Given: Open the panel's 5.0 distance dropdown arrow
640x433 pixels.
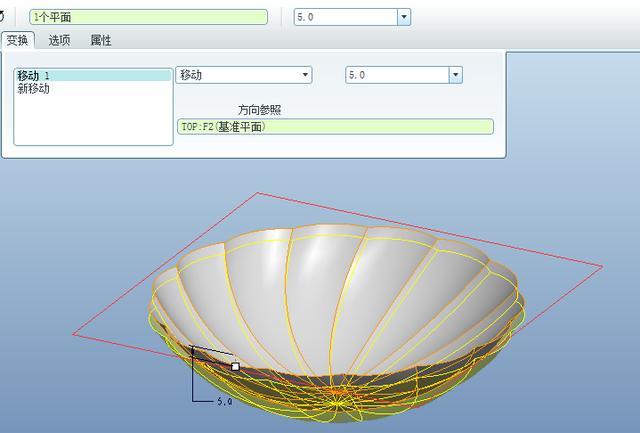Looking at the screenshot, I should coord(455,75).
